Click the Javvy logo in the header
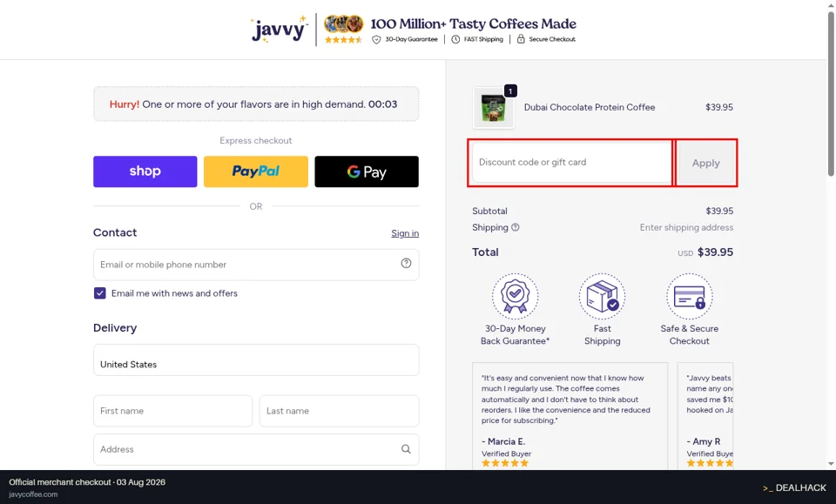Viewport: 836px width, 504px height. [x=280, y=30]
